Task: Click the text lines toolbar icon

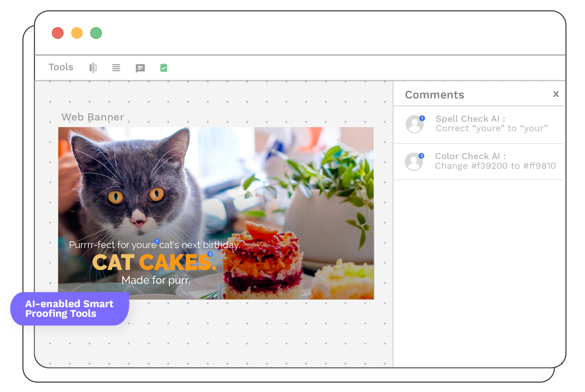Action: (116, 68)
